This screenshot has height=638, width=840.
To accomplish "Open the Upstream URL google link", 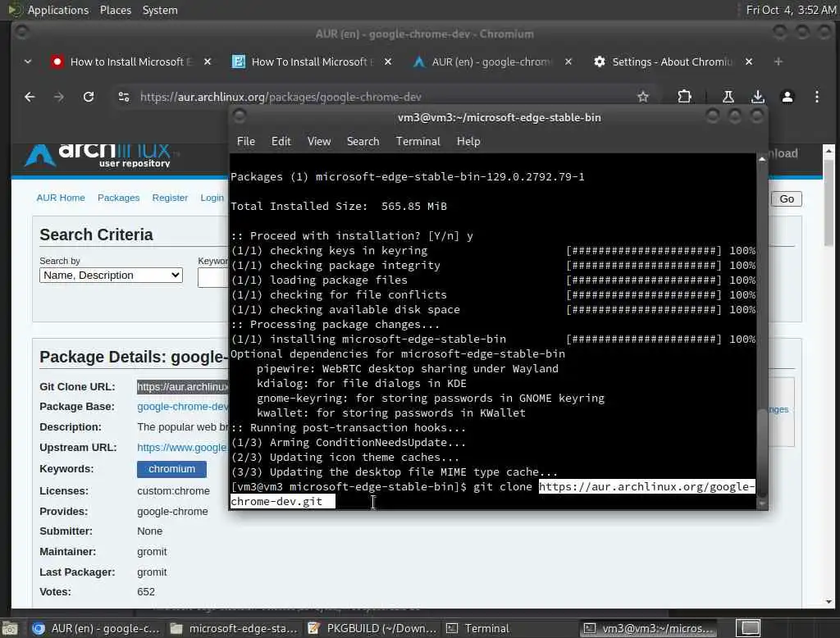I will pos(182,447).
